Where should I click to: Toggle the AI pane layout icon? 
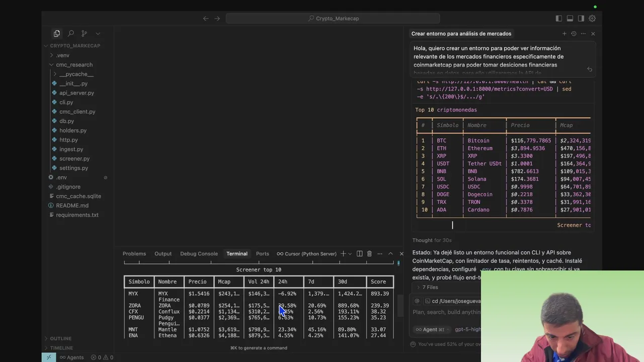(581, 18)
